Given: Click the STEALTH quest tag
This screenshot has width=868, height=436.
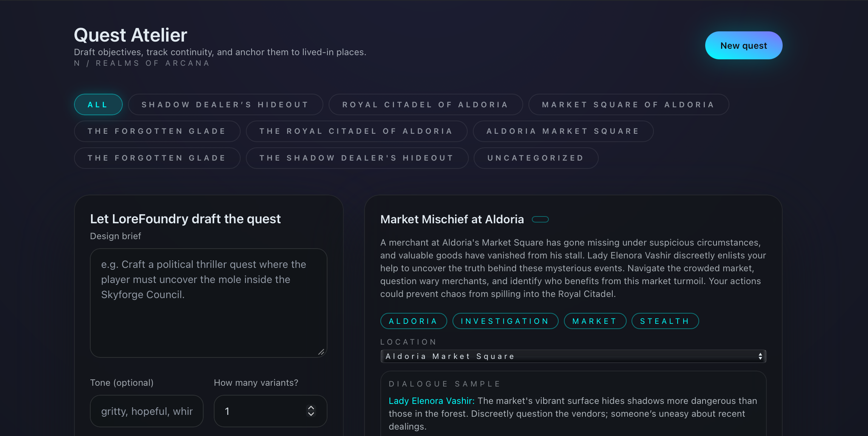Looking at the screenshot, I should tap(665, 321).
